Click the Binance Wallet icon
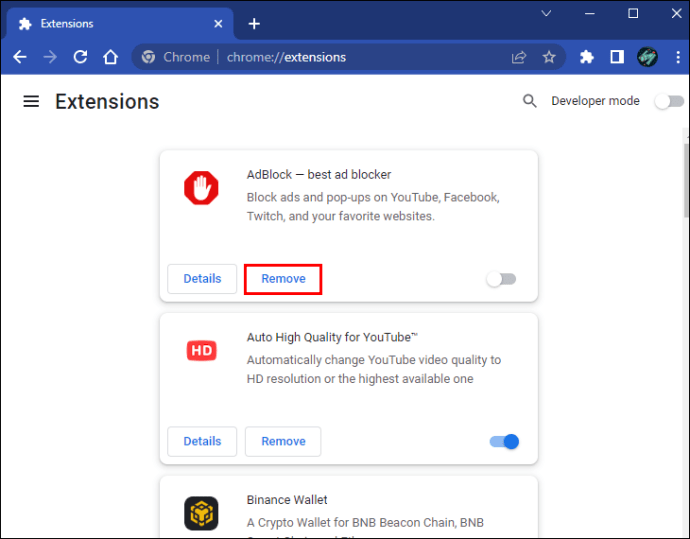 tap(201, 513)
